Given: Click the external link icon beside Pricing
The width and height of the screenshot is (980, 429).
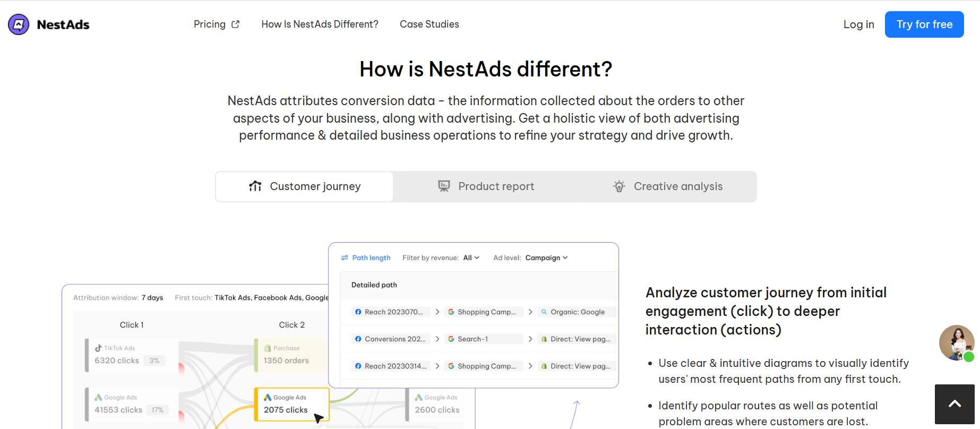Looking at the screenshot, I should 236,24.
